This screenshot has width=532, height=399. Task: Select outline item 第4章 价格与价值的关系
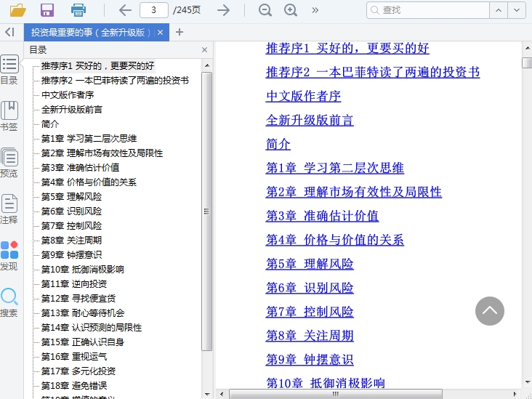click(89, 182)
